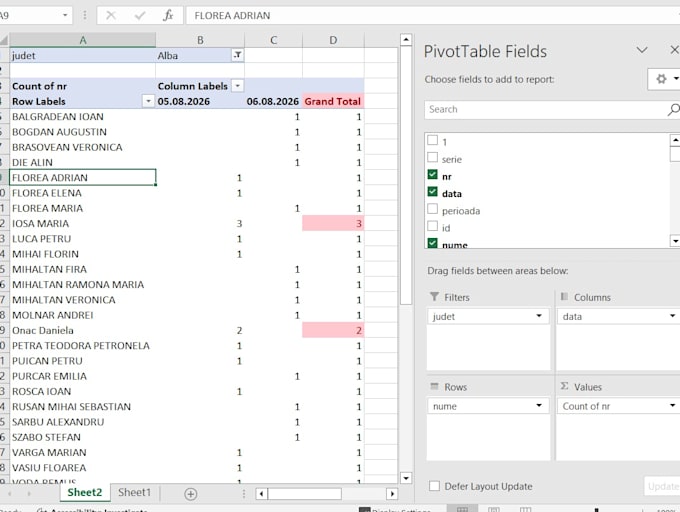Select cell MIHALTAN RAMONA MARIA
The image size is (680, 512).
click(x=82, y=284)
